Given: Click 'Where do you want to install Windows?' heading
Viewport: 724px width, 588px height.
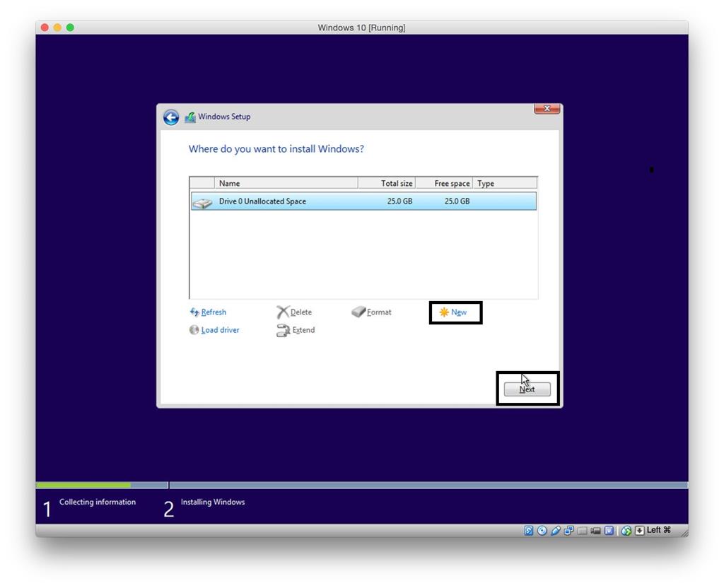Looking at the screenshot, I should coord(276,149).
